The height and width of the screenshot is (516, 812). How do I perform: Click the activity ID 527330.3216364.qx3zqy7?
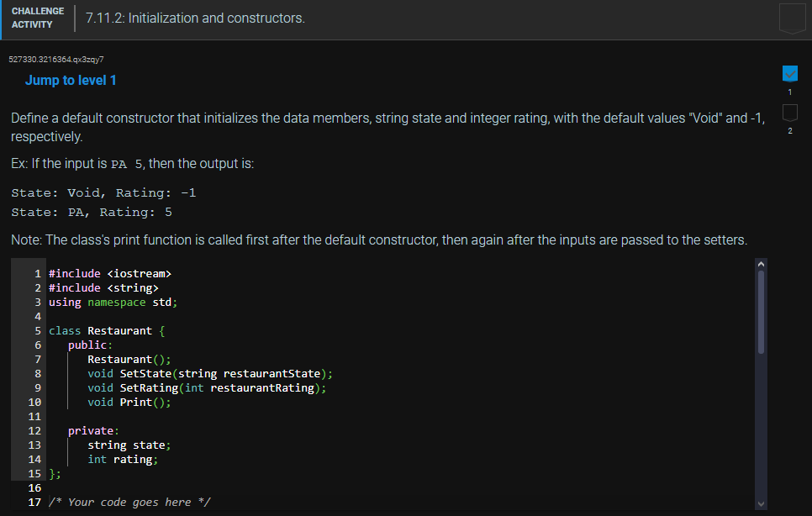(x=55, y=59)
